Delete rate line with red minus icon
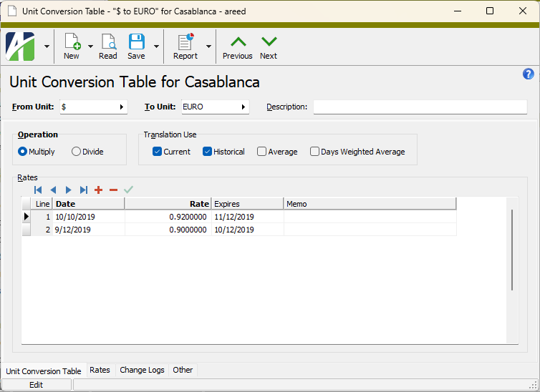 (113, 190)
